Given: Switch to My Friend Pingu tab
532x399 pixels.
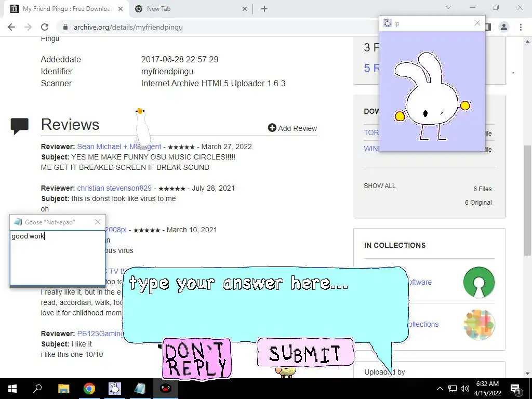Looking at the screenshot, I should 68,9.
